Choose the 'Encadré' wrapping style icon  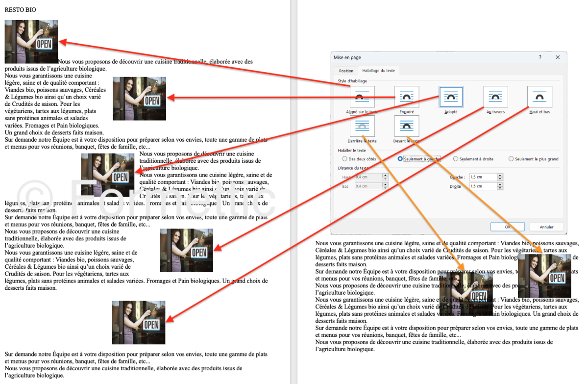coord(407,97)
